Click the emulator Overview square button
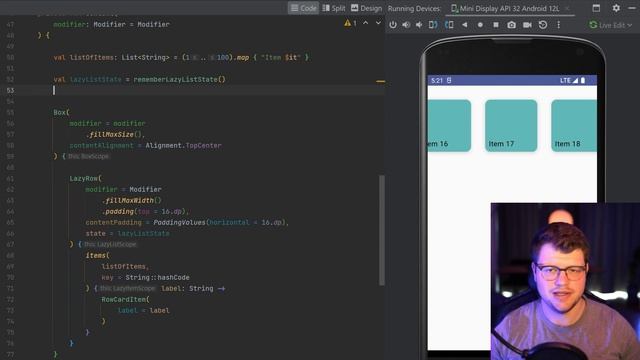 (x=496, y=25)
